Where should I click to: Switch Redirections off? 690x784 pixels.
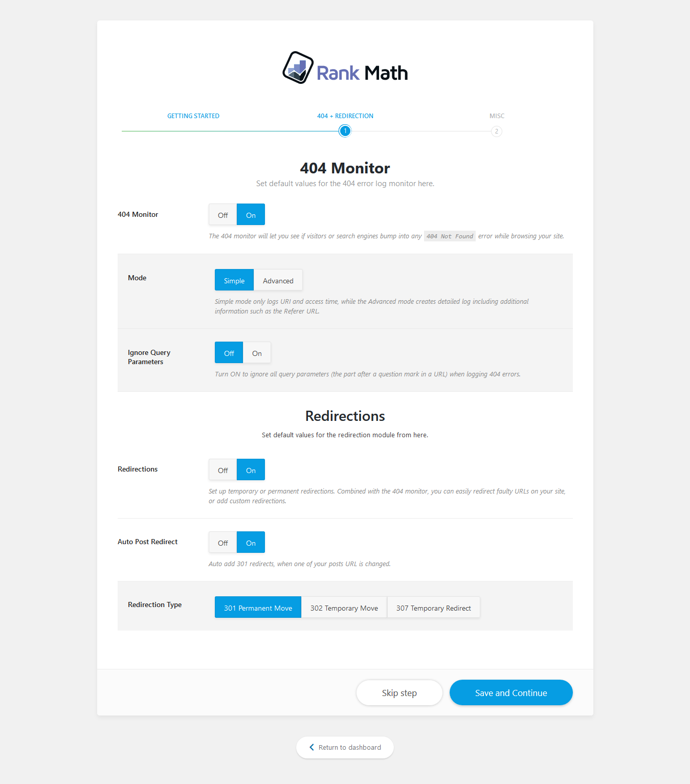pos(222,470)
